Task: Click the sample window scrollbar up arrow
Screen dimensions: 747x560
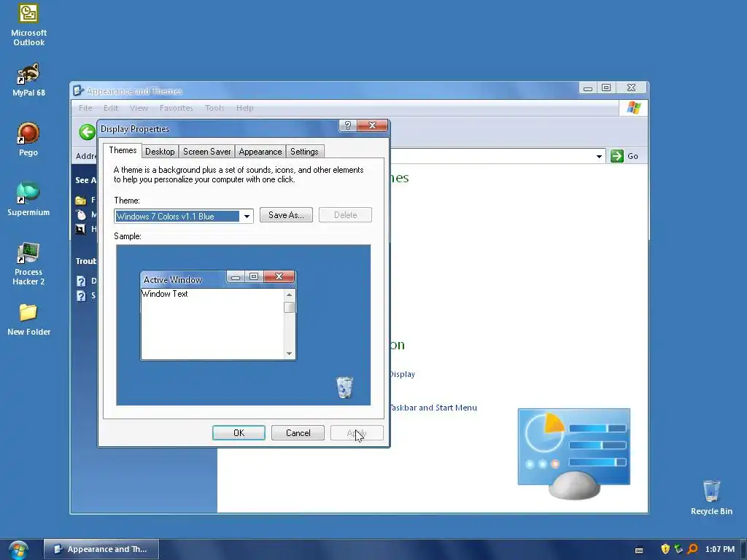Action: pyautogui.click(x=289, y=295)
